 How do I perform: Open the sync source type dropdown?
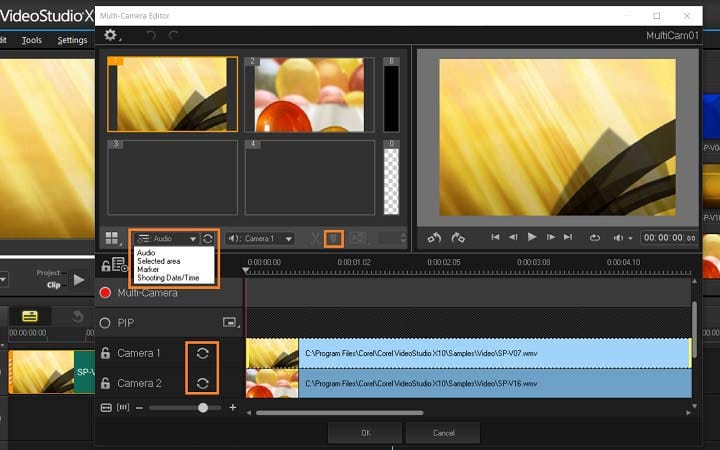click(166, 238)
